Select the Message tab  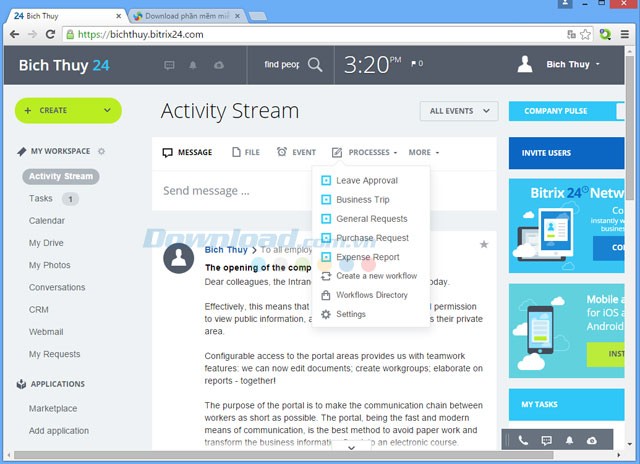click(x=187, y=152)
